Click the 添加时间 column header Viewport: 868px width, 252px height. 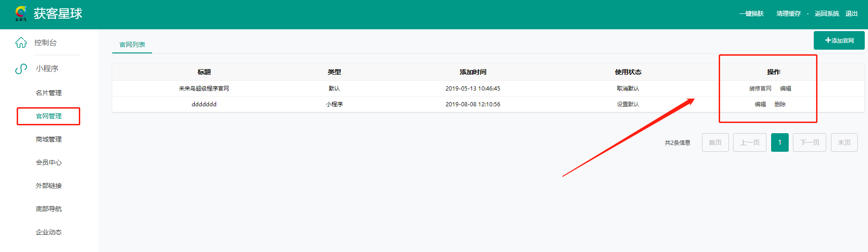point(473,72)
